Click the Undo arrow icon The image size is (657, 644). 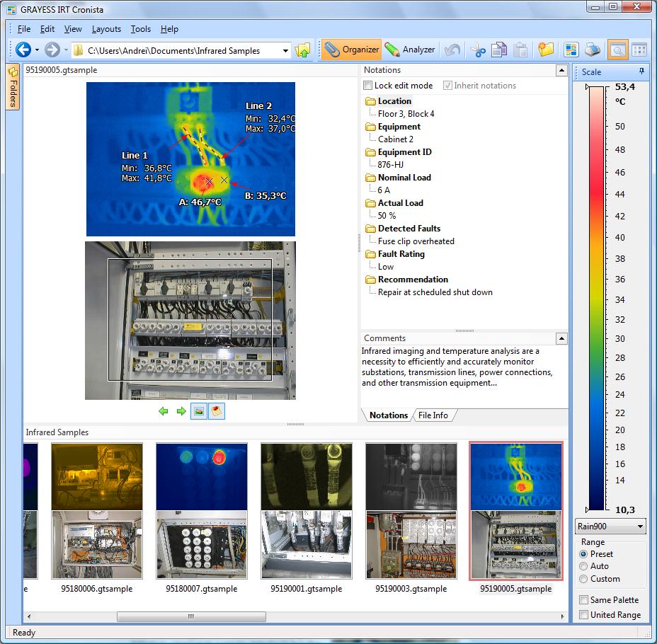[452, 50]
